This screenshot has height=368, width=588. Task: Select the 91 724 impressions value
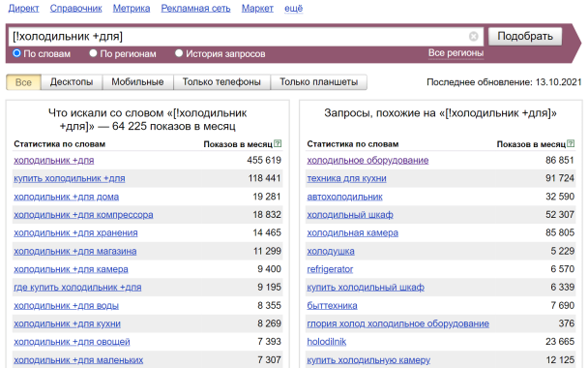[x=560, y=178]
